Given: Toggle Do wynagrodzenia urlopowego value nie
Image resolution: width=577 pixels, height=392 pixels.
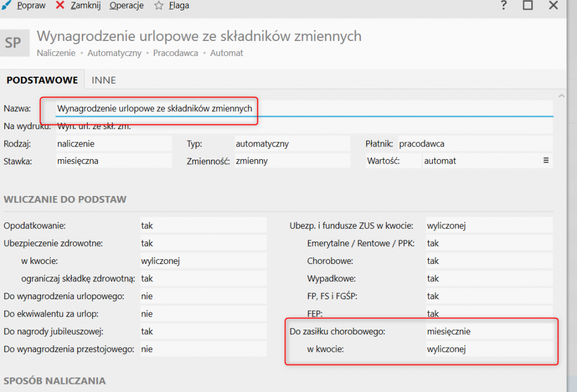Looking at the screenshot, I should point(203,296).
